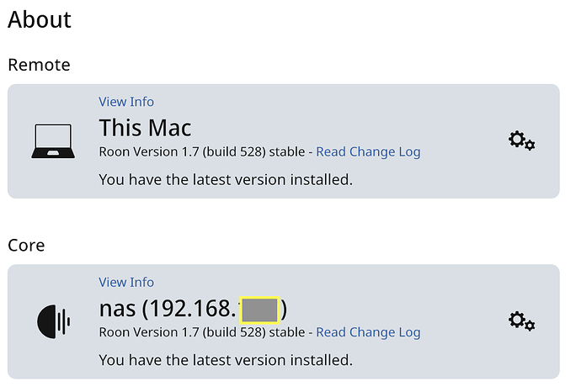Screen dimensions: 581x392
Task: Click the 'About' page heading
Action: tap(40, 19)
